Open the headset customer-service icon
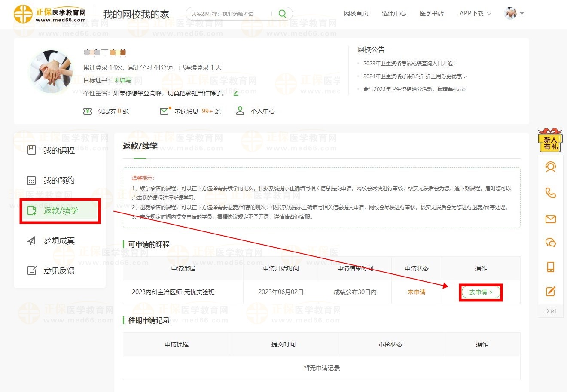 tap(550, 167)
